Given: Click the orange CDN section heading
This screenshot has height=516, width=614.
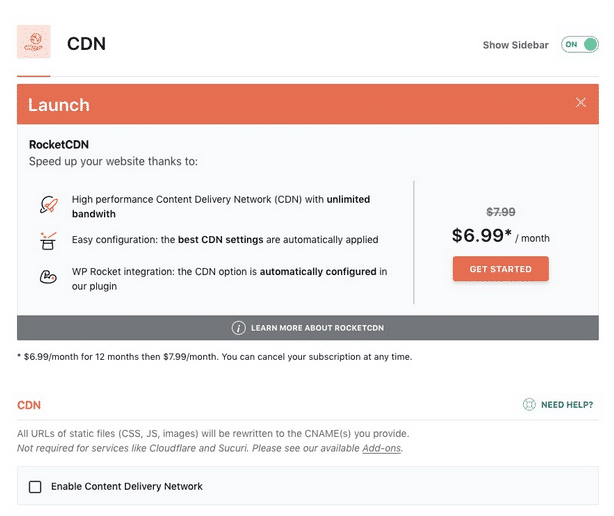Looking at the screenshot, I should click(x=29, y=405).
